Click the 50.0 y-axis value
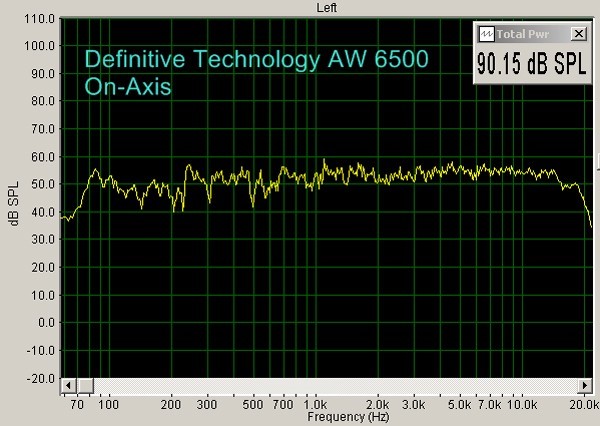 point(43,184)
